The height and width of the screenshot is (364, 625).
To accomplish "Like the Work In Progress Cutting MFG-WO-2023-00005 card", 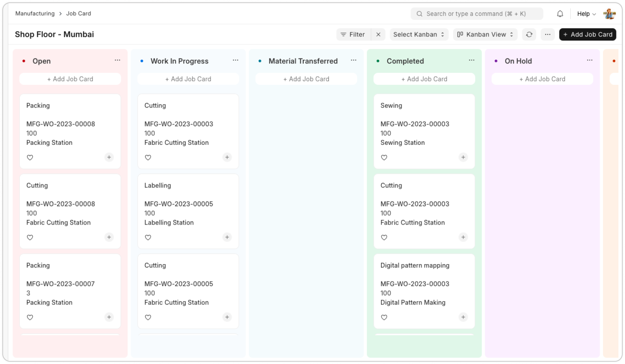I will coord(148,318).
